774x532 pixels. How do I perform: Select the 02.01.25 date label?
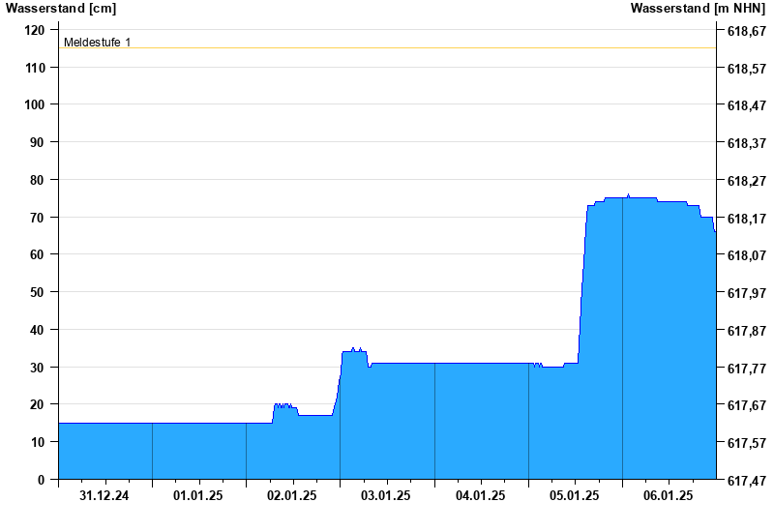292,496
